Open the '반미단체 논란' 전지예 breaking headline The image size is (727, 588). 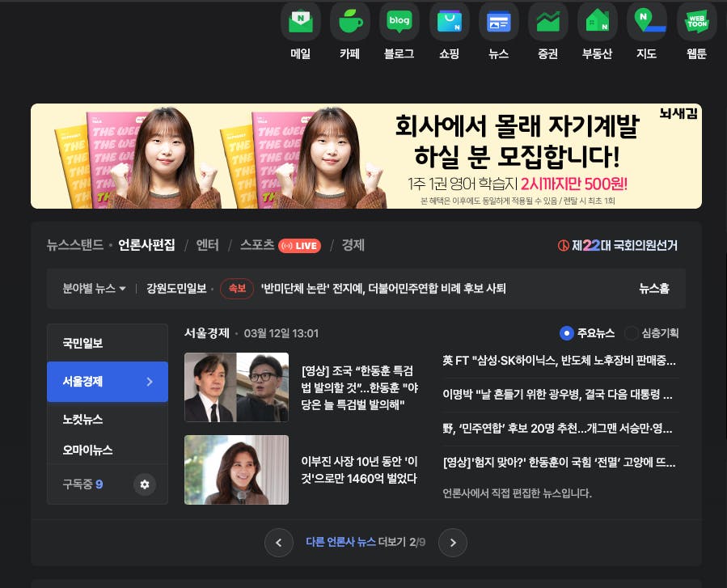(x=383, y=289)
